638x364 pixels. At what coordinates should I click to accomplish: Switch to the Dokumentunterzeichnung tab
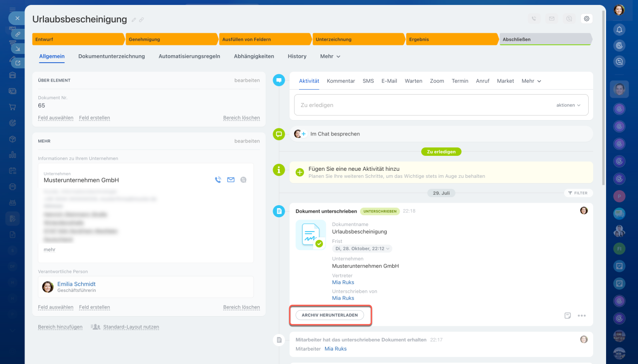tap(111, 56)
